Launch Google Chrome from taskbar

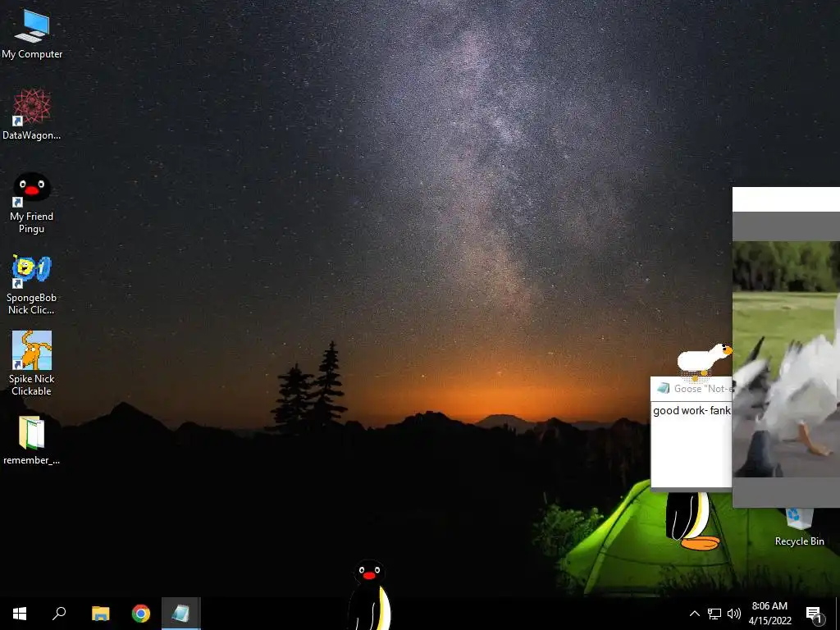141,614
